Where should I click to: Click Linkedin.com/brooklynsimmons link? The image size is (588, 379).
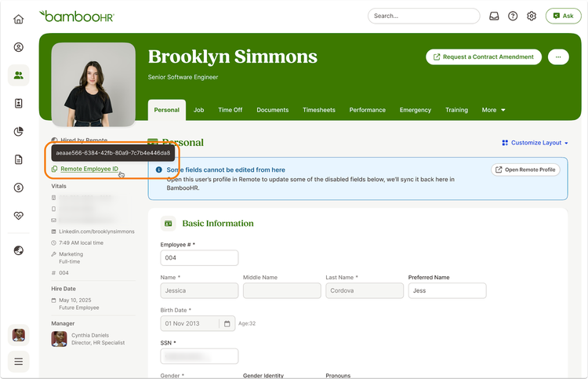(x=96, y=231)
